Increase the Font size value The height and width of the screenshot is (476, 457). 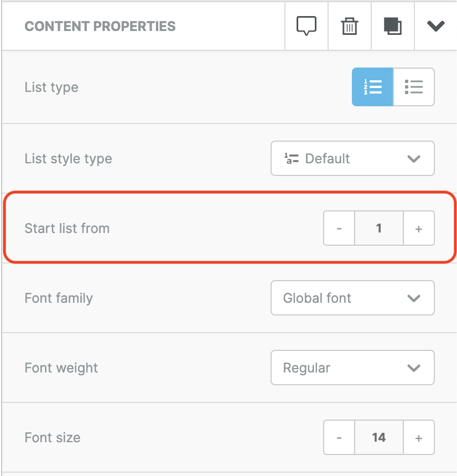419,437
